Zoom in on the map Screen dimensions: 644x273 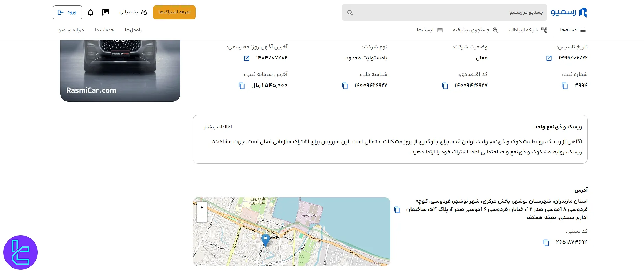coord(202,207)
